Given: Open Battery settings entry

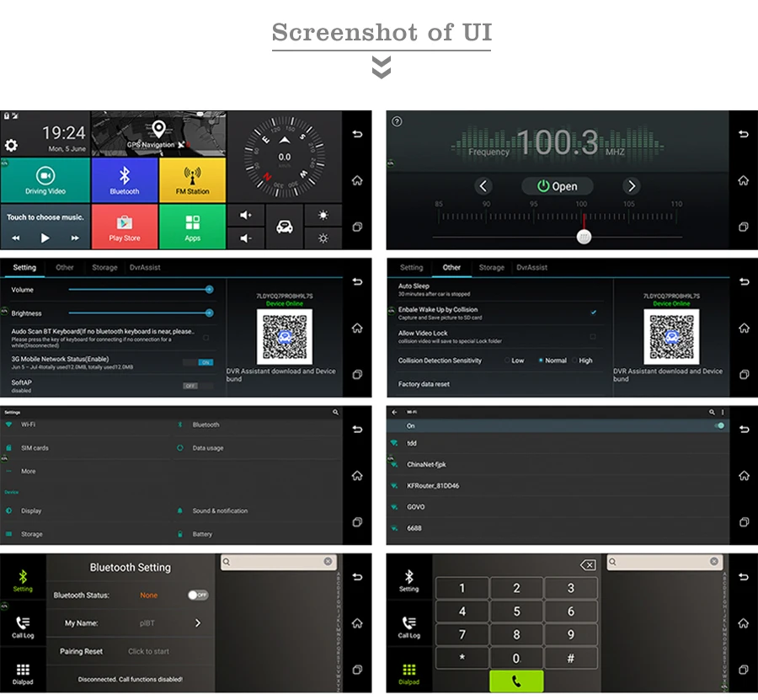Looking at the screenshot, I should 258,534.
